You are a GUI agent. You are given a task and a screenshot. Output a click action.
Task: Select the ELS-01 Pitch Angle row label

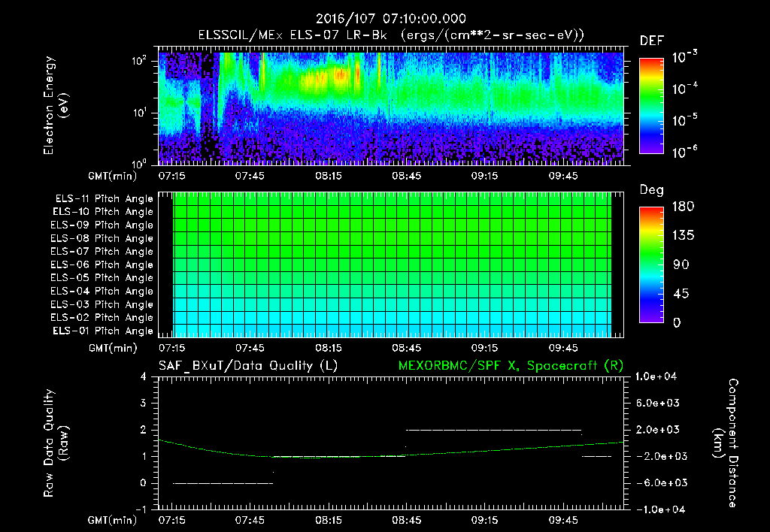pos(103,331)
